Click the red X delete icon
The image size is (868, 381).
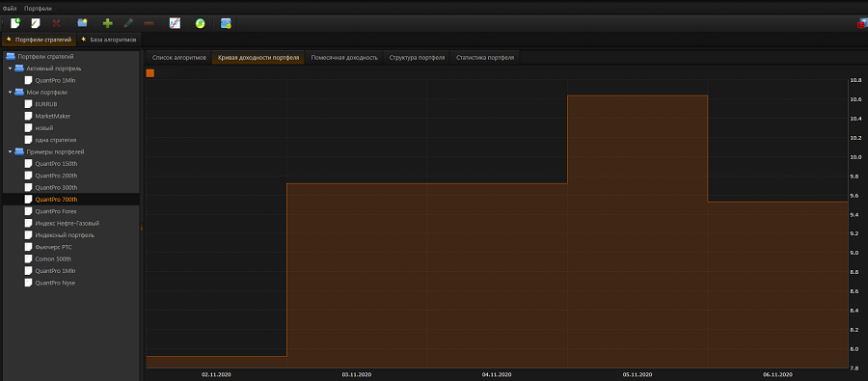(56, 23)
